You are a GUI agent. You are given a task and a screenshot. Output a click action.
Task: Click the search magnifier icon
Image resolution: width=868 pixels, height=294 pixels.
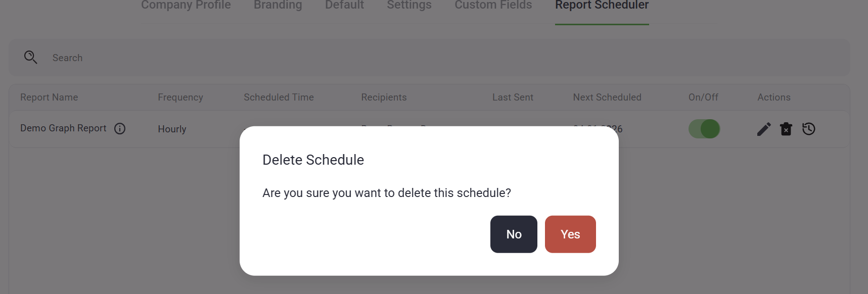31,58
